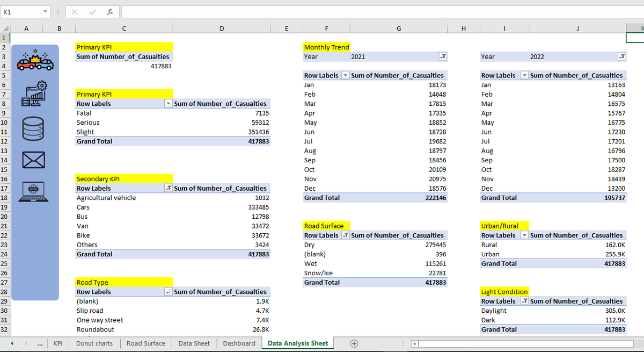Image resolution: width=644 pixels, height=352 pixels.
Task: Open Row Labels dropdown for Fatal/Serious/Slight table
Action: [168, 104]
